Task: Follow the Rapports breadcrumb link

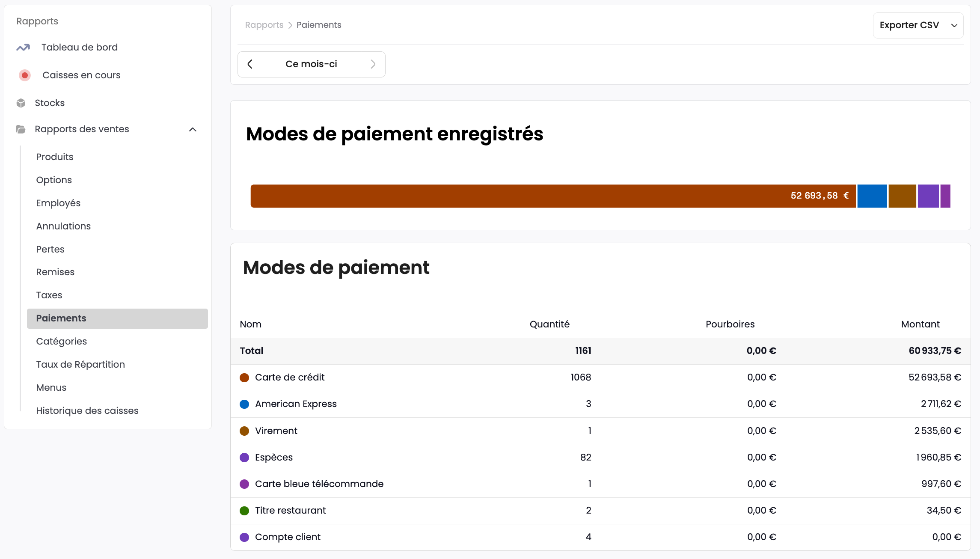Action: click(x=264, y=25)
